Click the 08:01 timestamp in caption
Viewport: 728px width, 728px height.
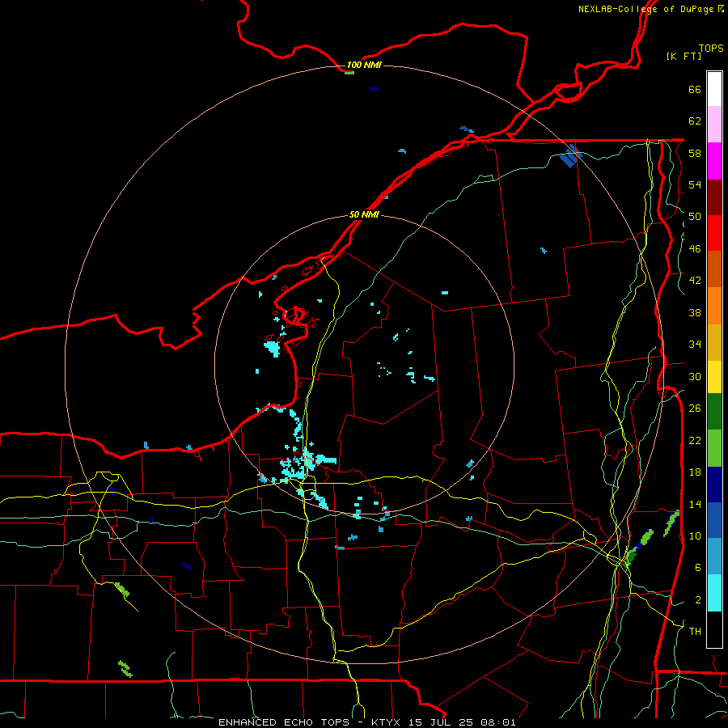coord(500,722)
